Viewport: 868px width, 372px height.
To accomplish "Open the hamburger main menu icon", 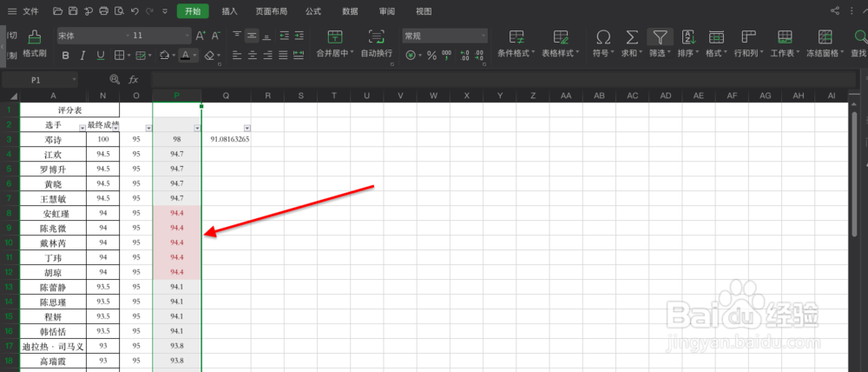I will (12, 11).
